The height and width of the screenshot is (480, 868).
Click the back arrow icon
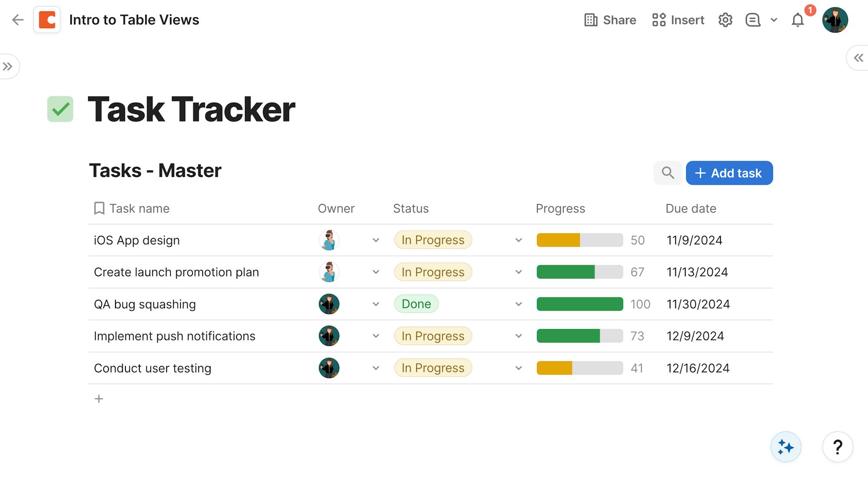(18, 20)
